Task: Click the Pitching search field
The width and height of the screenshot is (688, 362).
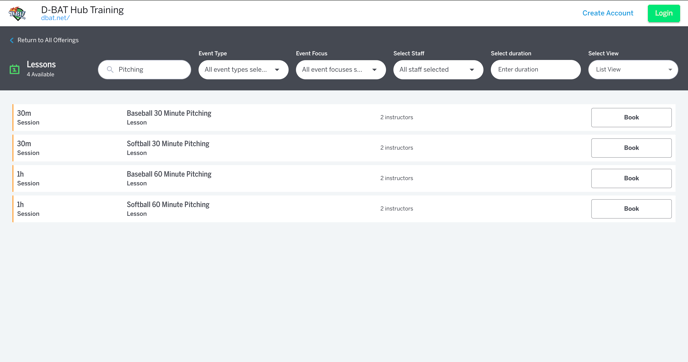Action: pos(144,69)
